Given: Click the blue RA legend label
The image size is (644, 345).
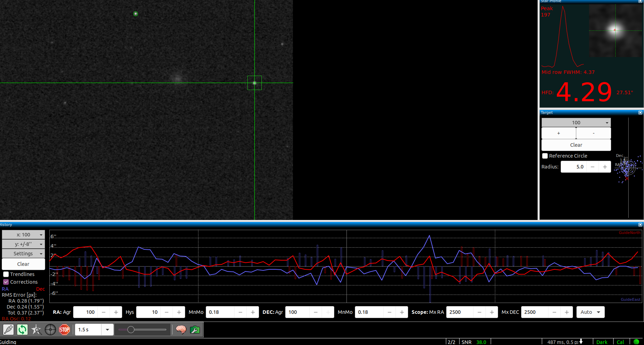Looking at the screenshot, I should 5,289.
